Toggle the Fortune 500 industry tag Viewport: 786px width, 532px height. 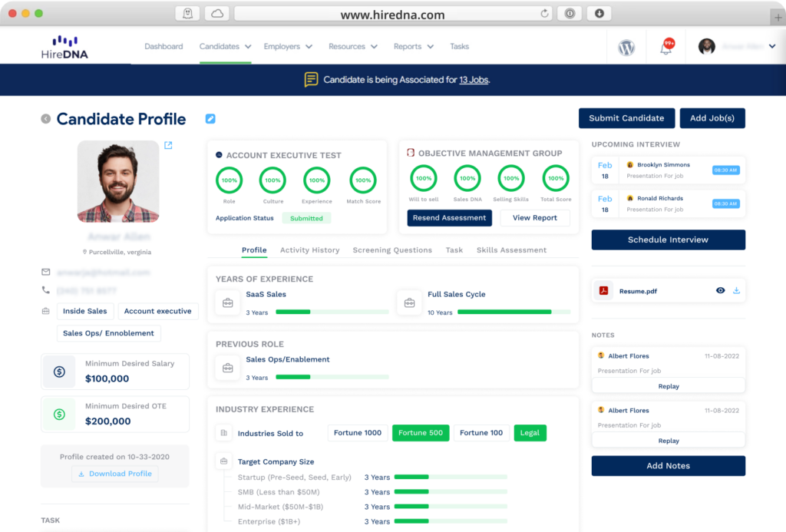[421, 433]
